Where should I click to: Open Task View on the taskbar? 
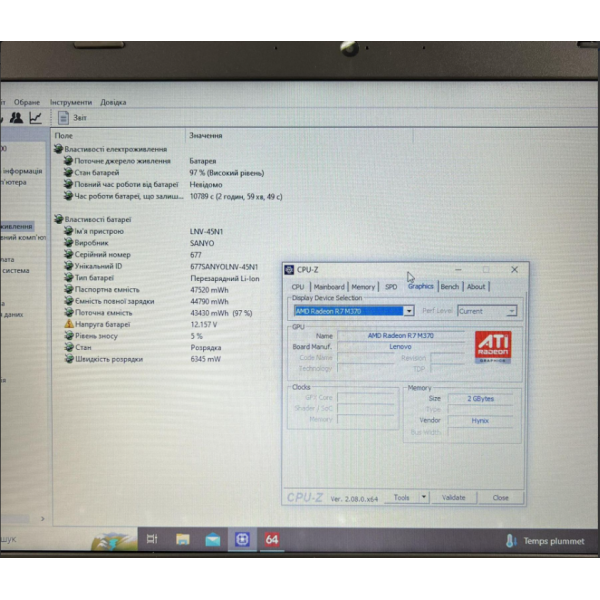pos(152,539)
